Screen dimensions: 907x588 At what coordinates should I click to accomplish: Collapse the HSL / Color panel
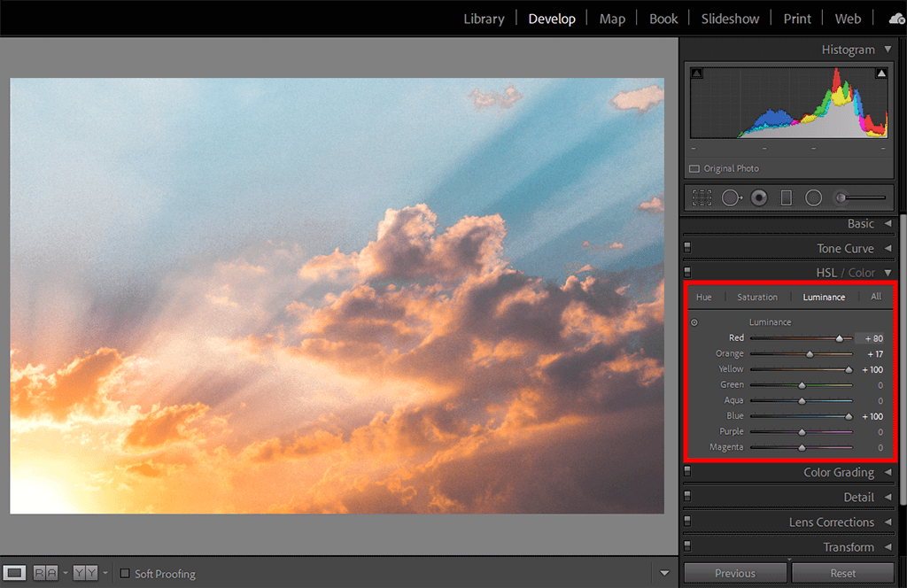click(x=888, y=273)
